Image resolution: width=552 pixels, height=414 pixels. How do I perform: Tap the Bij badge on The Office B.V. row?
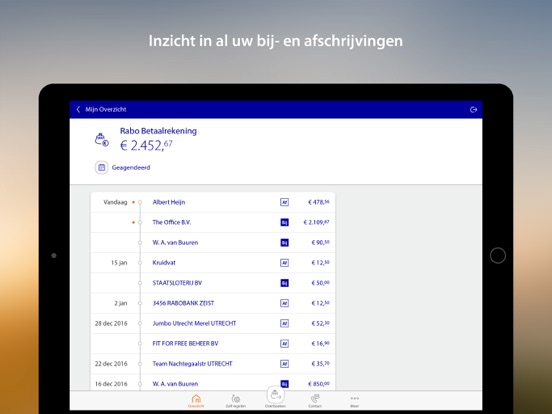tap(284, 222)
